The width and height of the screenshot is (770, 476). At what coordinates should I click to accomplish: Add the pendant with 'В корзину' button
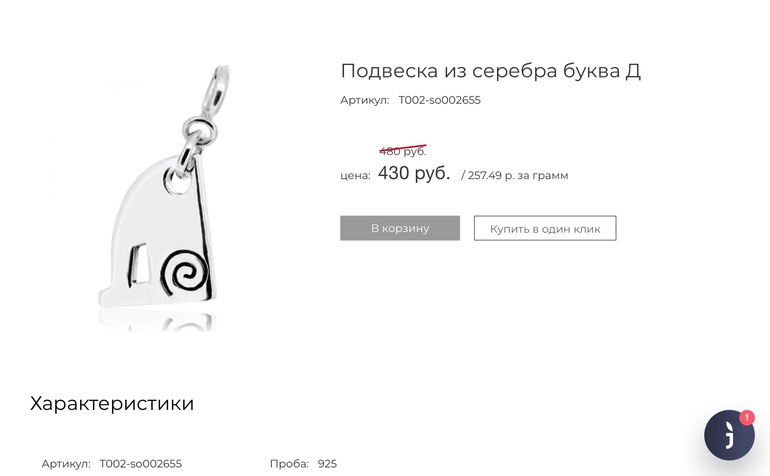(x=400, y=228)
